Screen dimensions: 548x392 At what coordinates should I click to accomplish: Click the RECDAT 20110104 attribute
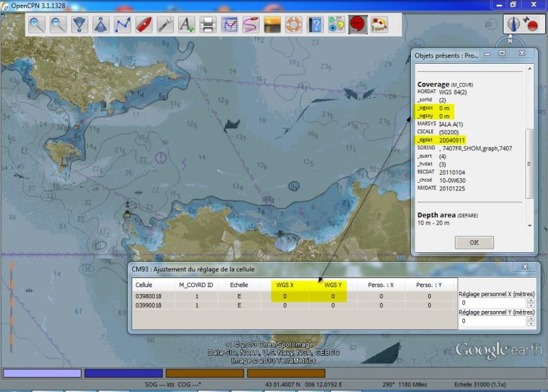(x=441, y=172)
